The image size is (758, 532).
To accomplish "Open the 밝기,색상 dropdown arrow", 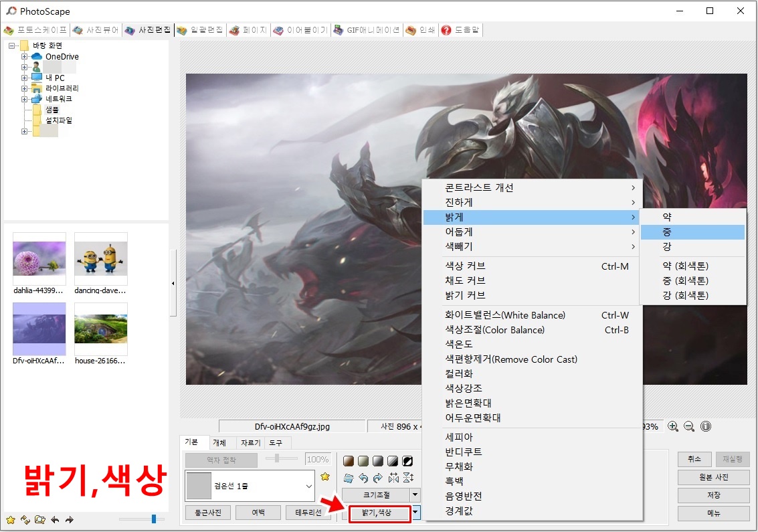I will click(x=415, y=513).
